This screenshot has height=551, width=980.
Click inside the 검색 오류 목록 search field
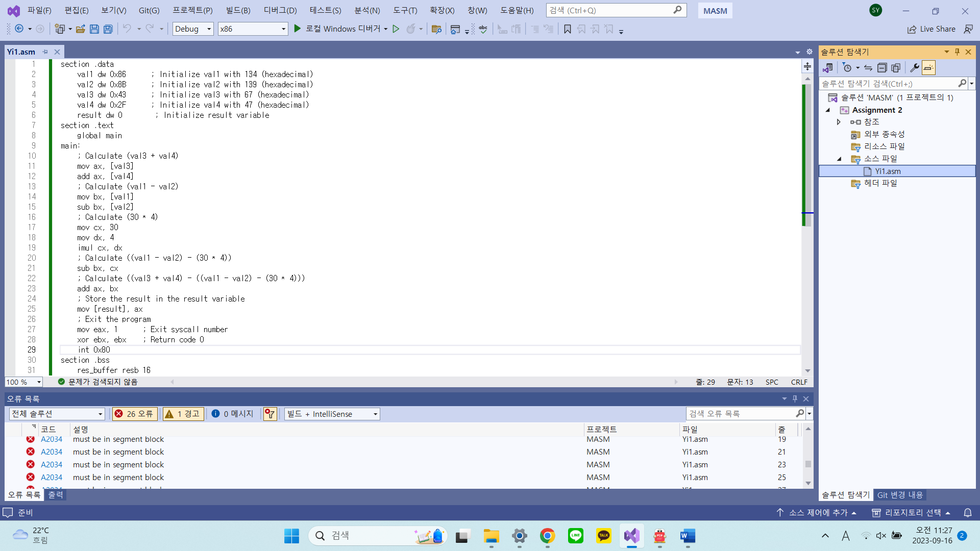tap(740, 413)
